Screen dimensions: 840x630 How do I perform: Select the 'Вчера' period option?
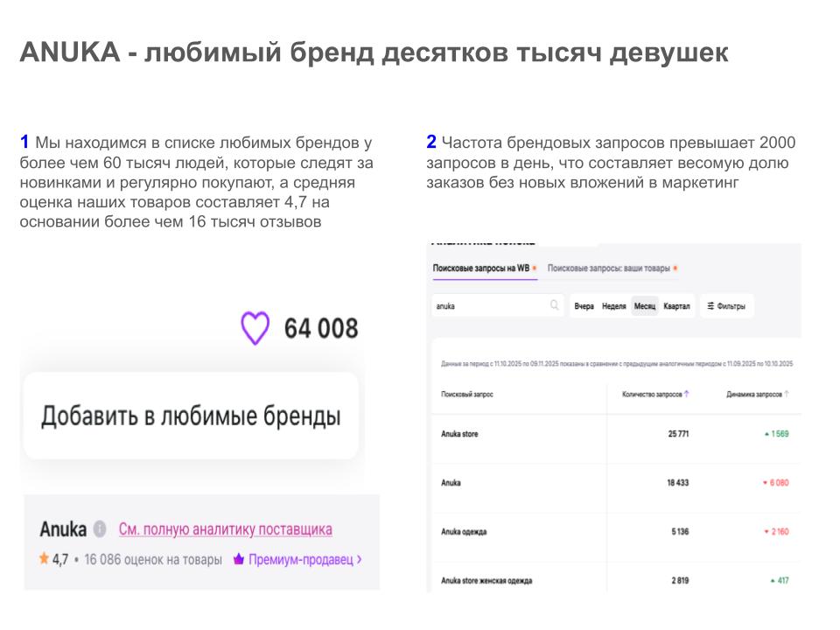pyautogui.click(x=584, y=306)
